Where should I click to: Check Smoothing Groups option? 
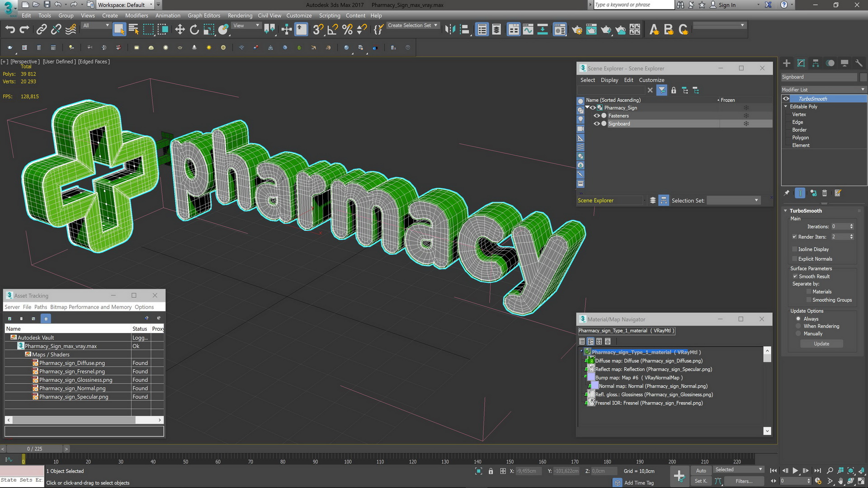[x=809, y=300]
